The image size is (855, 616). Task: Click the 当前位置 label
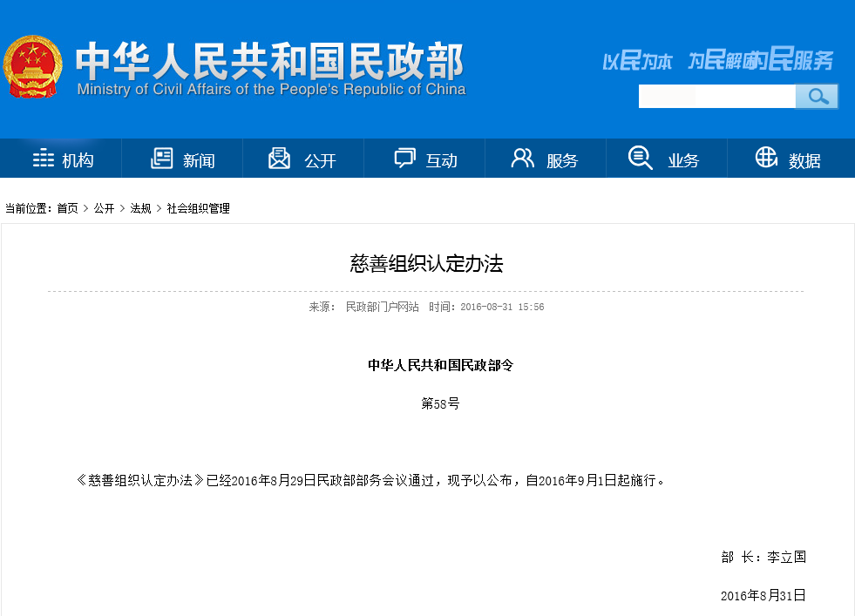coord(27,208)
